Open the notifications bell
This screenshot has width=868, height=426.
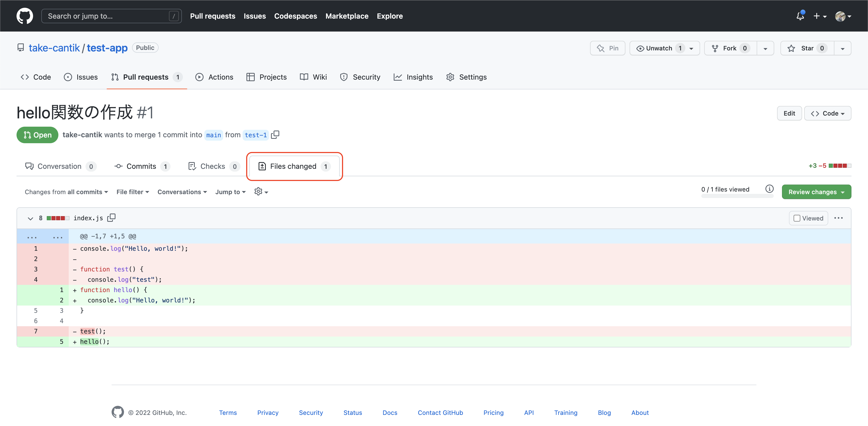pyautogui.click(x=800, y=16)
